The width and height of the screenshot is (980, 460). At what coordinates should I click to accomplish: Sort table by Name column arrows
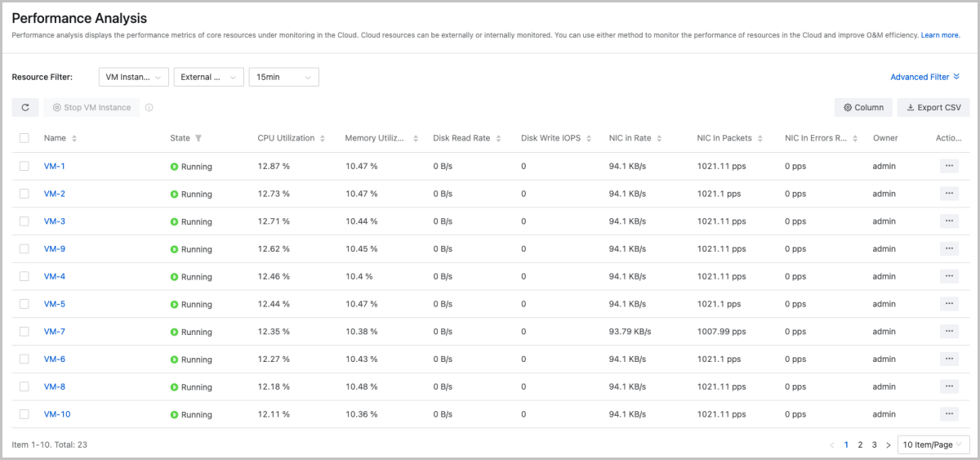click(74, 139)
